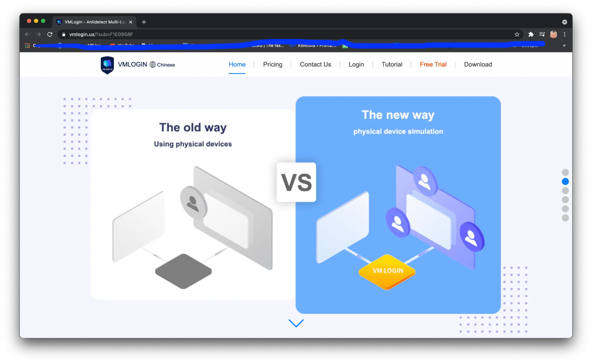The image size is (592, 364).
Task: Select the active blue pagination dot
Action: click(x=565, y=181)
